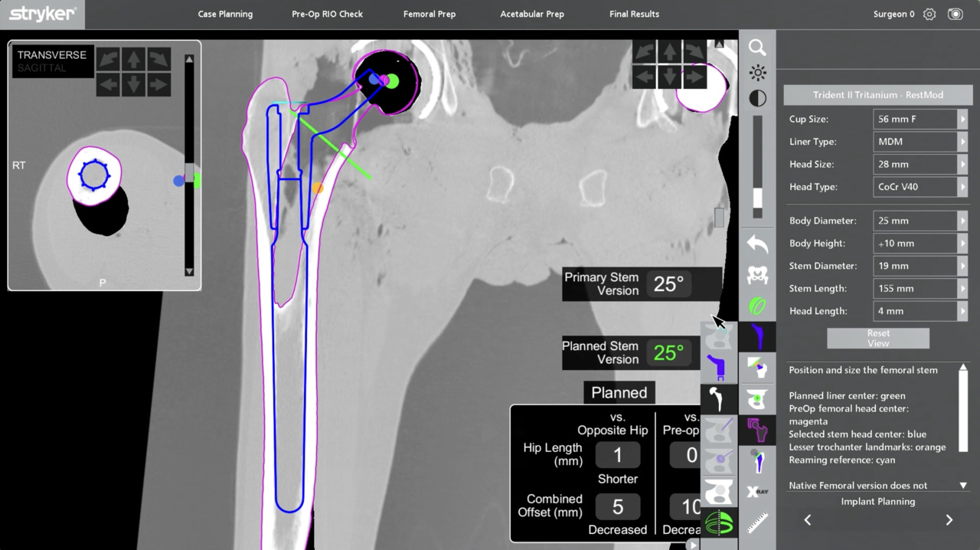Toggle the green cup implant visibility

point(757,306)
